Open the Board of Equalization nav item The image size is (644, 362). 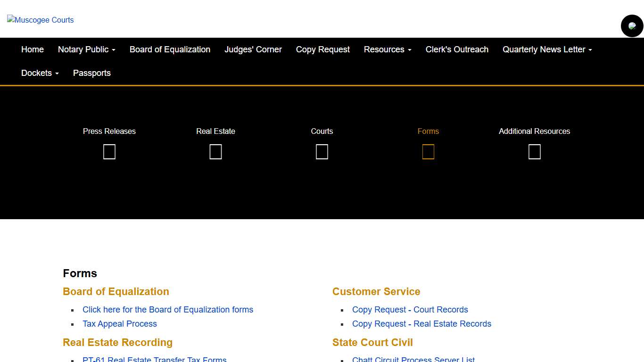coord(170,49)
